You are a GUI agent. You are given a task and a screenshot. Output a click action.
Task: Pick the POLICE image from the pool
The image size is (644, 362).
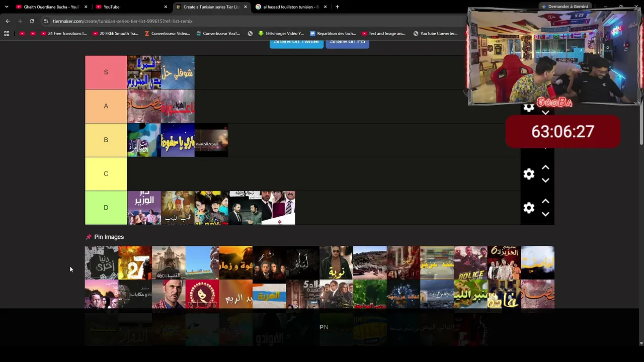coord(470,262)
